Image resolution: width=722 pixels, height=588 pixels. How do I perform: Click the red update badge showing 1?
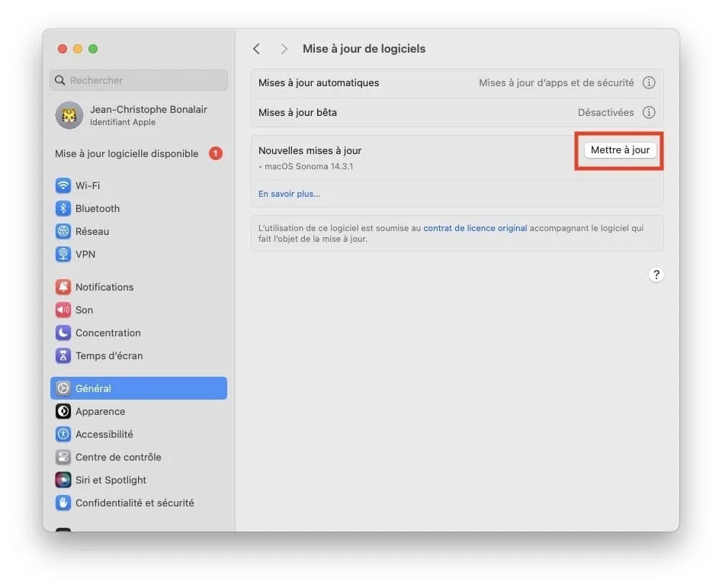point(216,153)
